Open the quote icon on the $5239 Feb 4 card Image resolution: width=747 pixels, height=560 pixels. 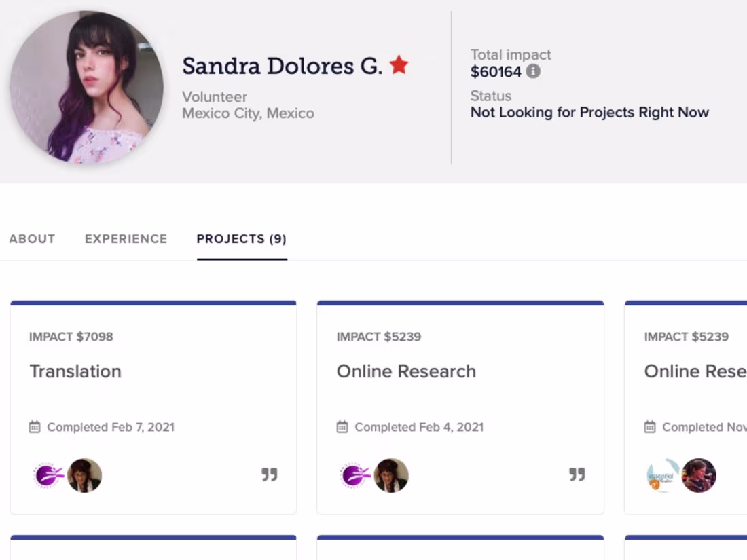(577, 474)
